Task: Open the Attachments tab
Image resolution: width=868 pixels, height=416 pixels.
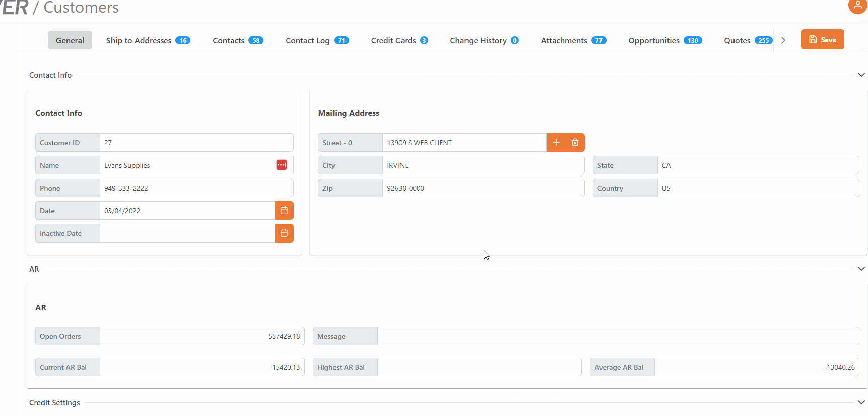Action: (573, 41)
